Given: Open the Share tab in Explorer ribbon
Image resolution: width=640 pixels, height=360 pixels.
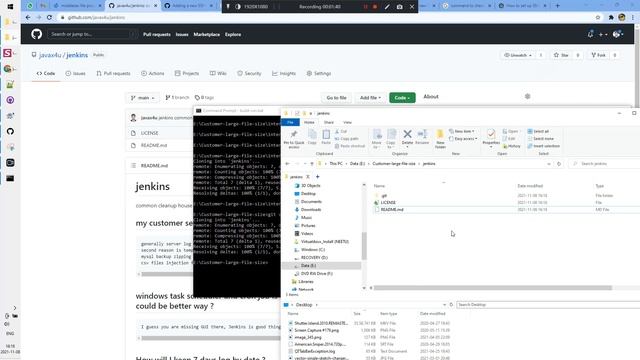Looking at the screenshot, I should pos(329,122).
